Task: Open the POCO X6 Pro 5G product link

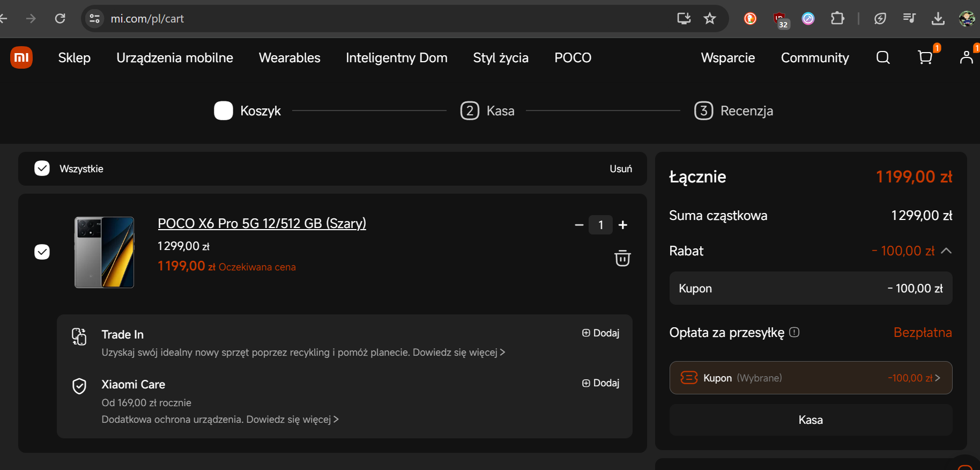Action: pos(262,223)
